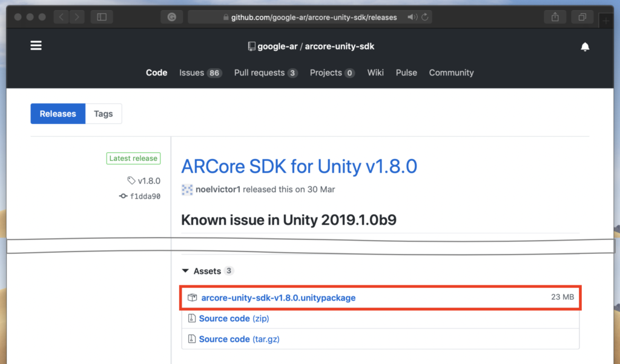620x364 pixels.
Task: Click the Share icon in Safari's toolbar
Action: tap(555, 17)
